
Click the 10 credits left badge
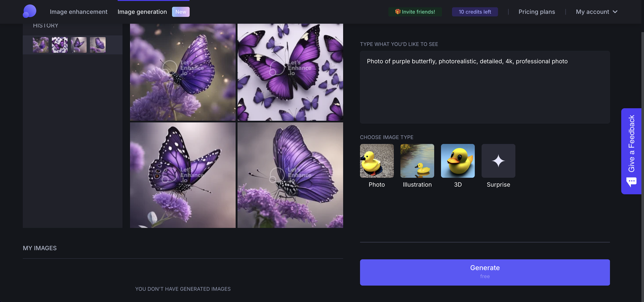[475, 12]
